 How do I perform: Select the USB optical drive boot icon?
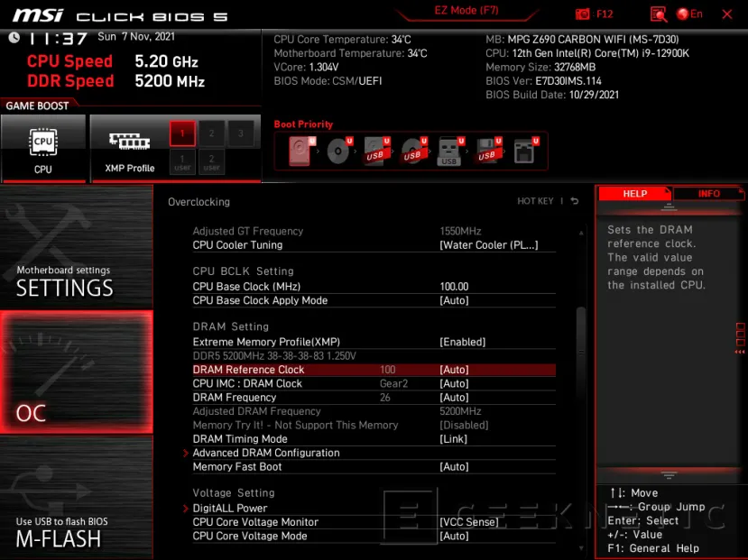tap(413, 151)
